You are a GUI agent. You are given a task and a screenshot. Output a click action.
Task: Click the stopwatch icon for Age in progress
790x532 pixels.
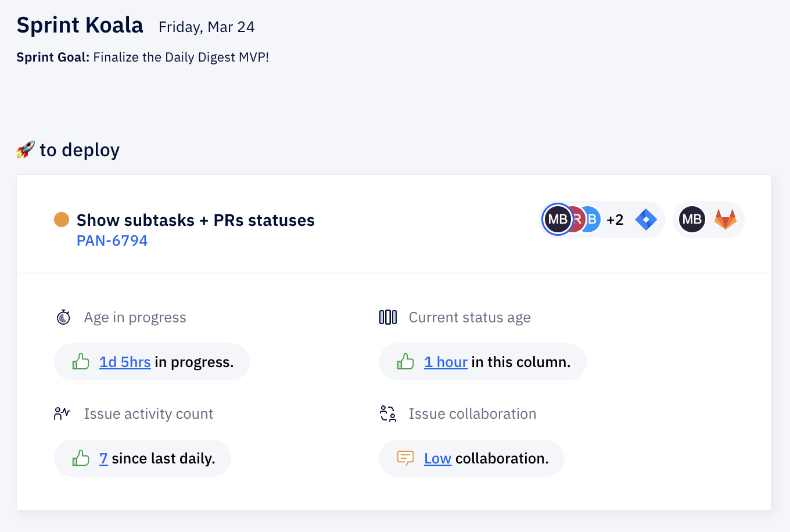(63, 317)
